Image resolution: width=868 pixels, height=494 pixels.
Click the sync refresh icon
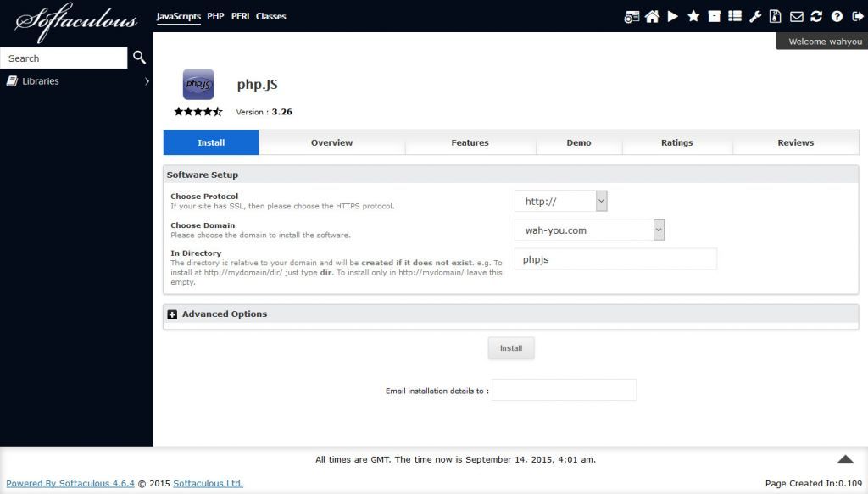[815, 16]
